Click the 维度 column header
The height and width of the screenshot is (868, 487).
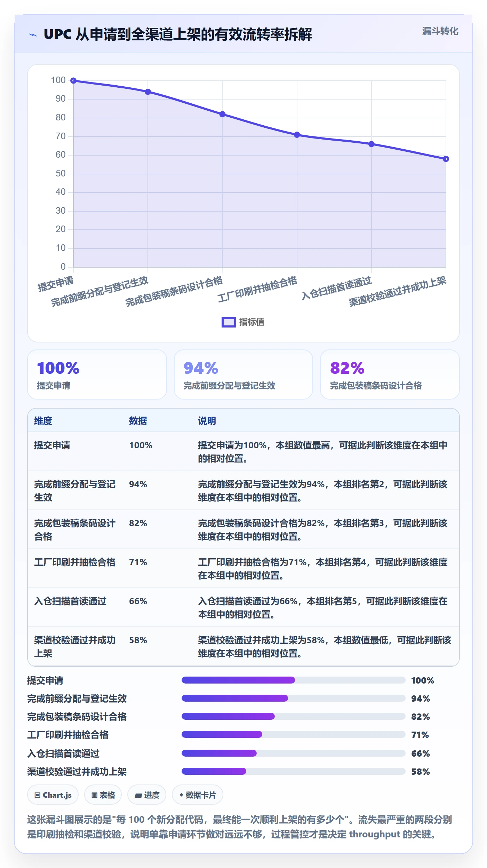pyautogui.click(x=43, y=421)
